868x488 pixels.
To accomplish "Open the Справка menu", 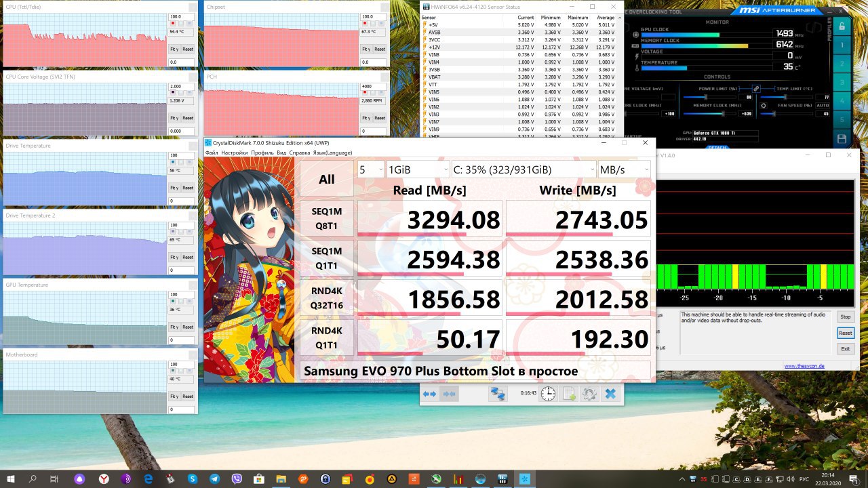I will 300,152.
